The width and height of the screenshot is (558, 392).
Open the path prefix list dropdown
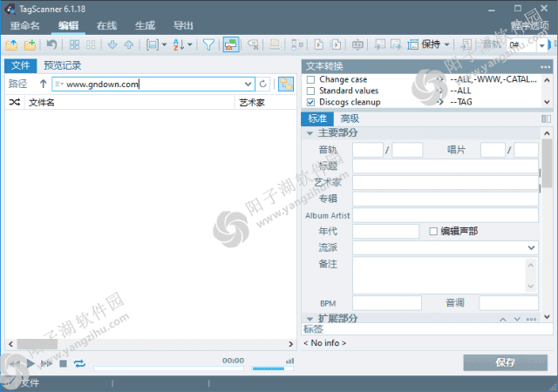tap(59, 84)
